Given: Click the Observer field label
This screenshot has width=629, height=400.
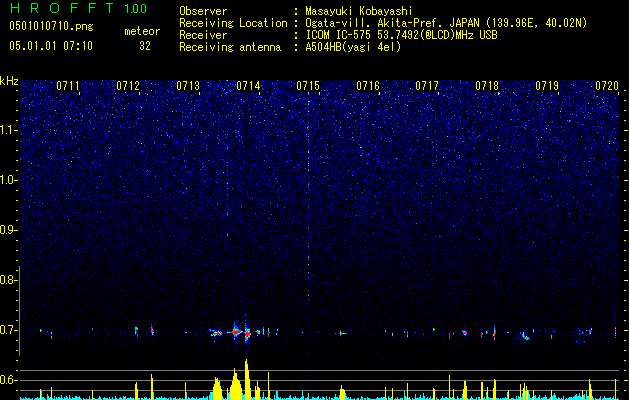Looking at the screenshot, I should [203, 11].
